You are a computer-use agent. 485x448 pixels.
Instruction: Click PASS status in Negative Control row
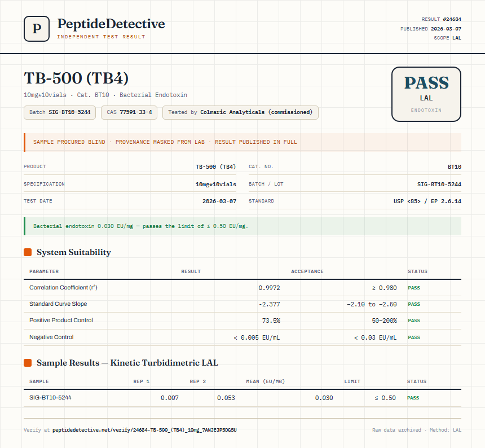(414, 337)
